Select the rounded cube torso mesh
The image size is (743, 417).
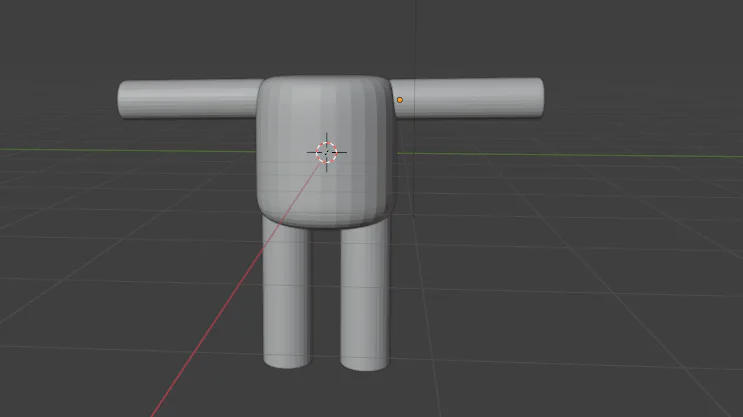pyautogui.click(x=326, y=152)
